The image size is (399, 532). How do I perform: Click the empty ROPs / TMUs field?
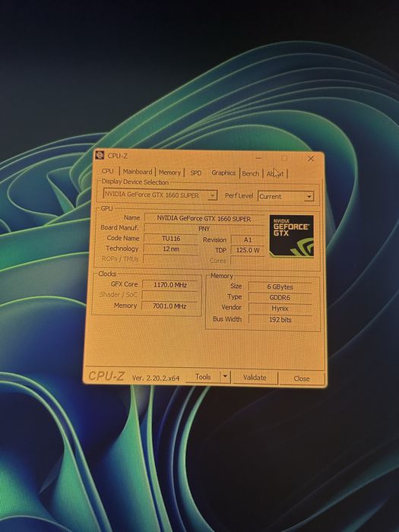click(x=171, y=259)
